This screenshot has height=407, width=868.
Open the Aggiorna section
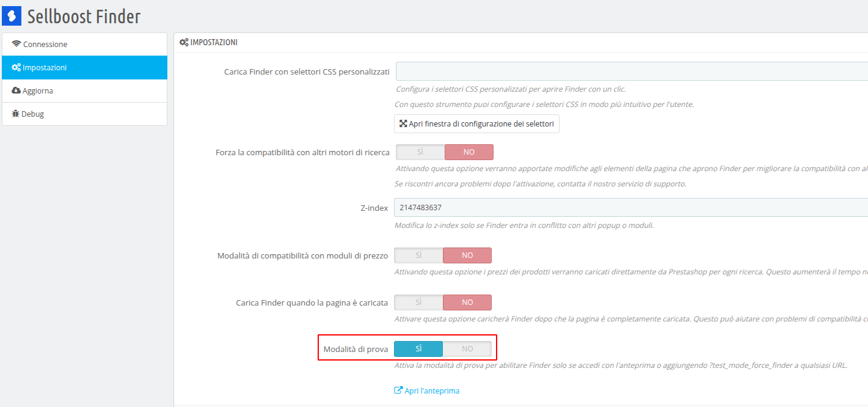(x=85, y=91)
